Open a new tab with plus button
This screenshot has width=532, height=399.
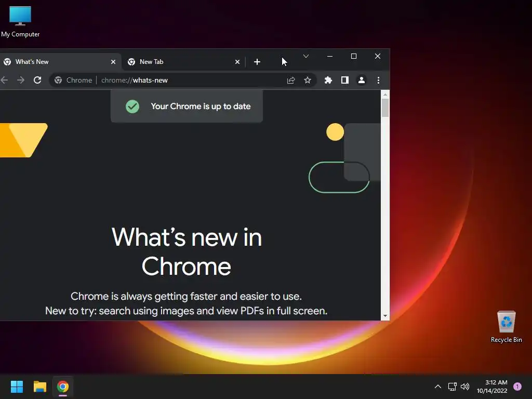(257, 62)
